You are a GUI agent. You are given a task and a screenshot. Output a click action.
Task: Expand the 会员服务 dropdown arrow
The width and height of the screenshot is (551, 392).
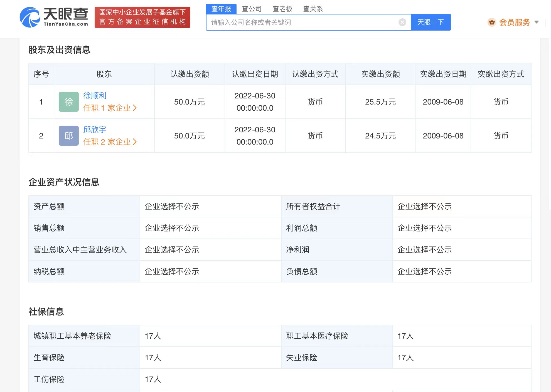[537, 22]
